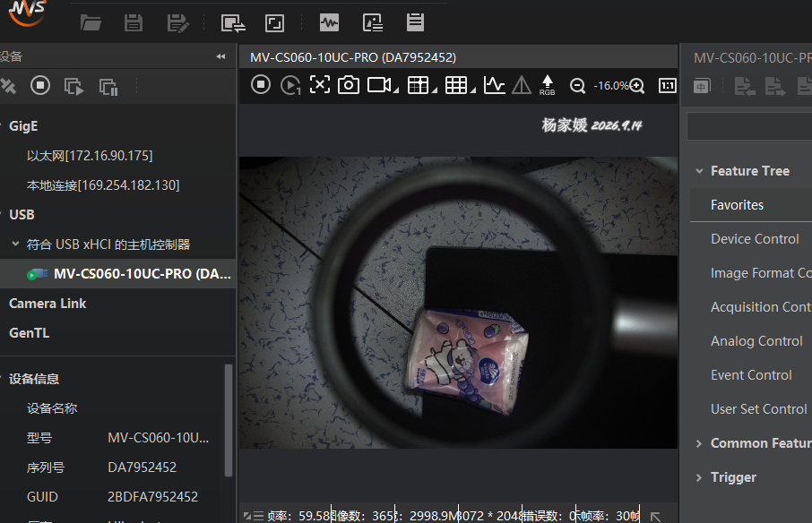812x523 pixels.
Task: Click the stop icon in the device panel toolbar
Action: pyautogui.click(x=40, y=85)
